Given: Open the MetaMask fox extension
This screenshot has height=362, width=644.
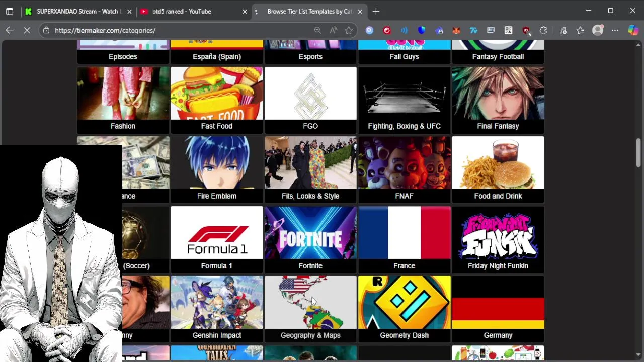Looking at the screenshot, I should (x=456, y=30).
